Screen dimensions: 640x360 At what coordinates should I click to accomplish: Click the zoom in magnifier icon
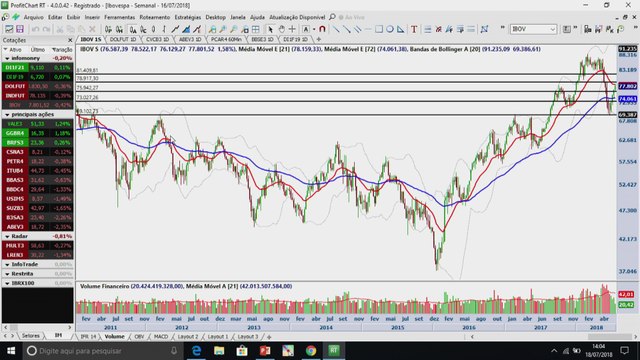223,29
